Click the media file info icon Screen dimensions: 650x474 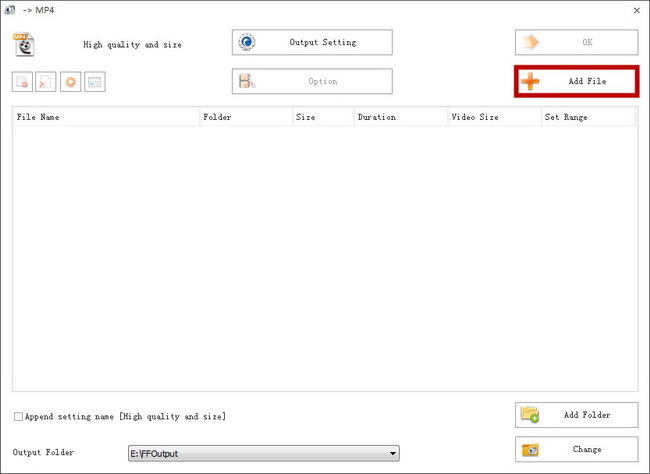click(95, 82)
